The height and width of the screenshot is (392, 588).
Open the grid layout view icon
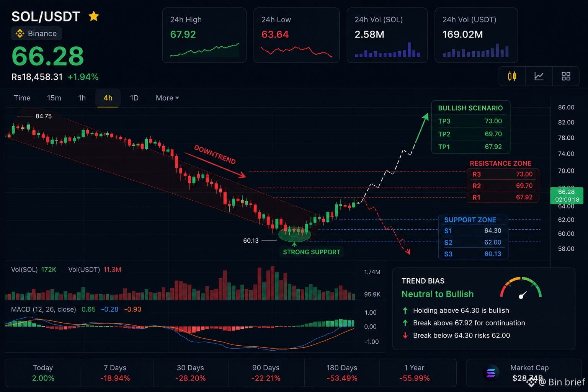[x=566, y=76]
